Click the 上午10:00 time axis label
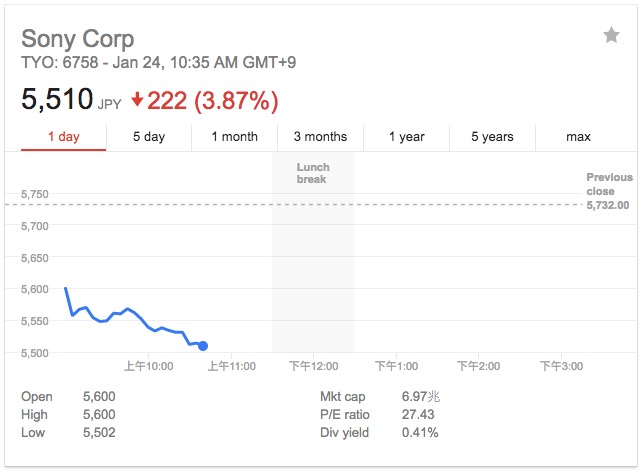Screen dimensions: 644x471 pyautogui.click(x=148, y=368)
